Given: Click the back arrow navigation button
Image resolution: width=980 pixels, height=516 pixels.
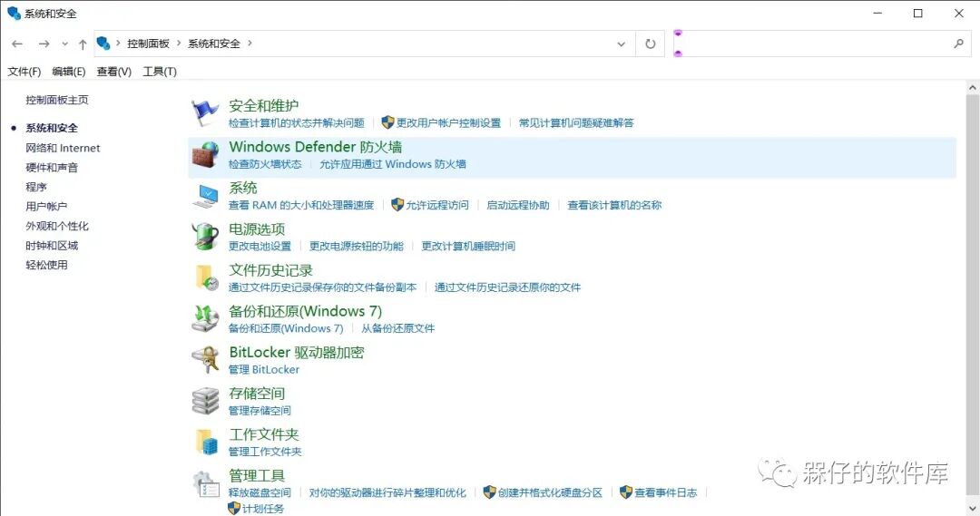Looking at the screenshot, I should coord(17,44).
